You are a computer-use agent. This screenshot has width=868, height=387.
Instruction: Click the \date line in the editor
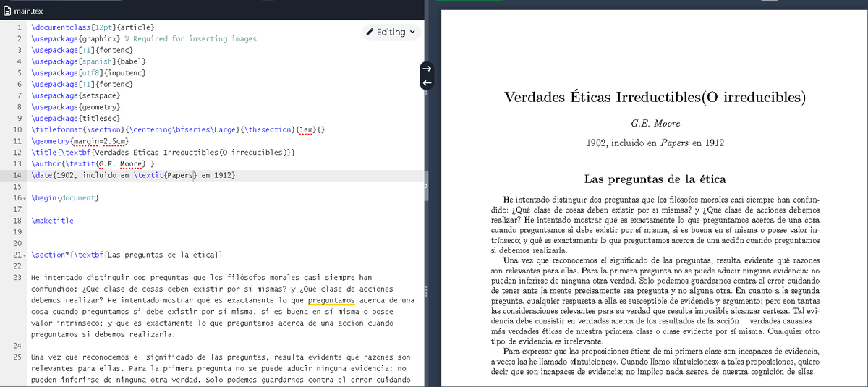134,176
